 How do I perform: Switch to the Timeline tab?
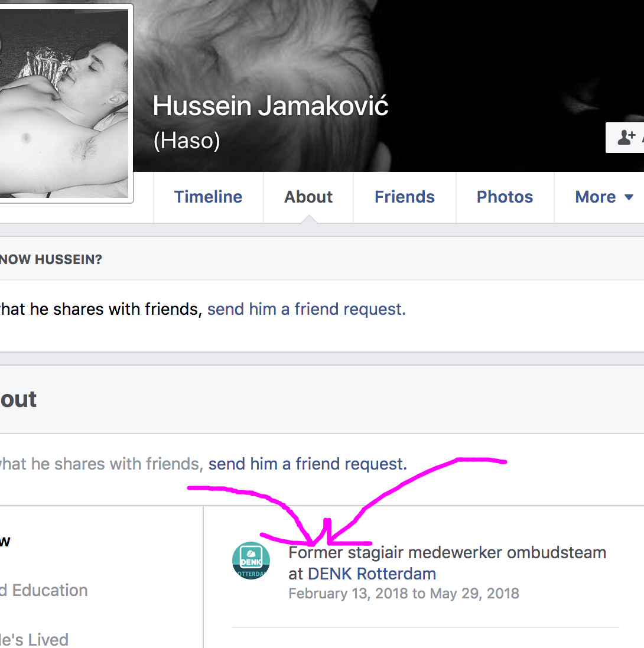208,197
